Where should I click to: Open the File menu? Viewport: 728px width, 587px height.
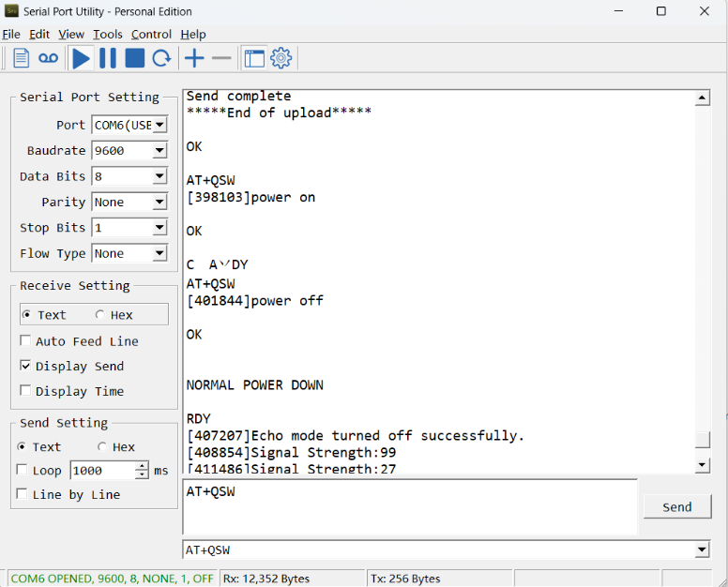11,35
